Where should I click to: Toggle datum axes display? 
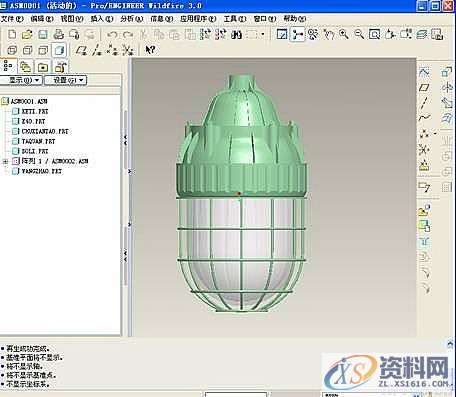click(97, 50)
